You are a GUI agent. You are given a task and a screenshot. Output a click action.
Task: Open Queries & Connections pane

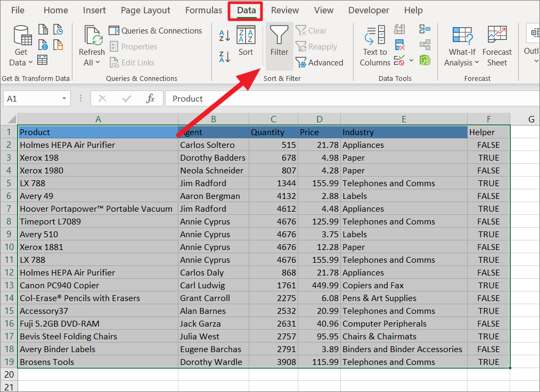point(155,31)
